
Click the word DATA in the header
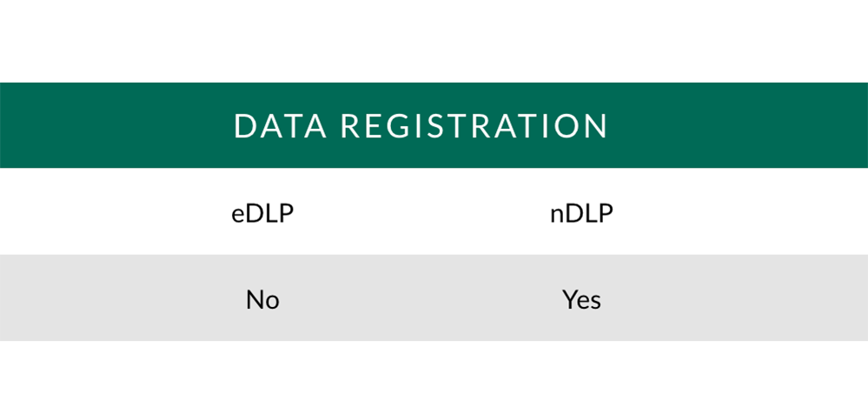[x=280, y=126]
